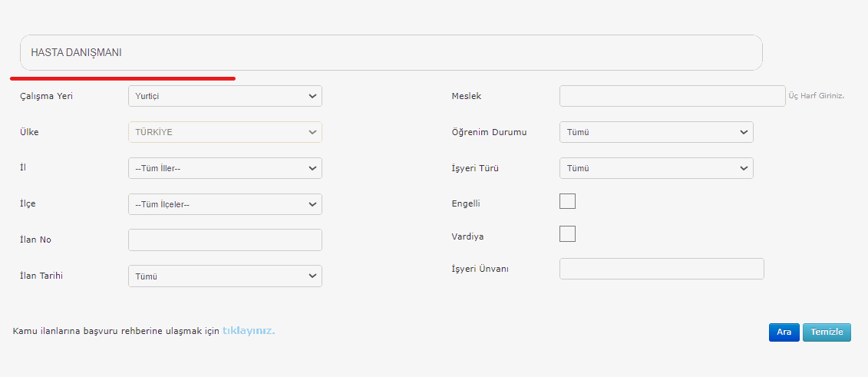
Task: Click the Engelli label text
Action: [x=466, y=203]
